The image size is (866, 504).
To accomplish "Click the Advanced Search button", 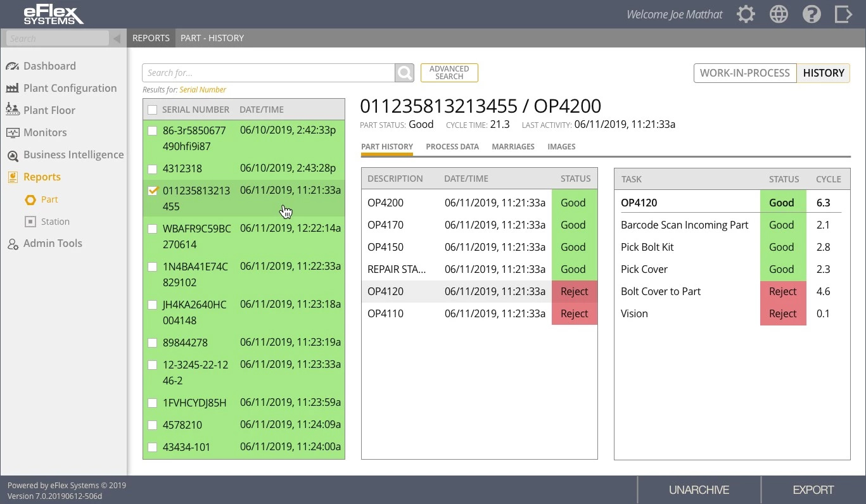I will (449, 73).
